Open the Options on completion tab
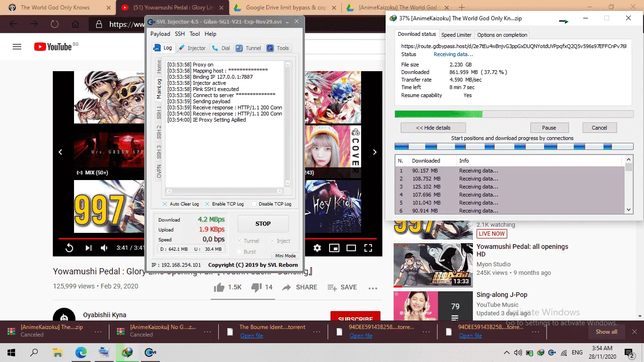 (x=502, y=35)
